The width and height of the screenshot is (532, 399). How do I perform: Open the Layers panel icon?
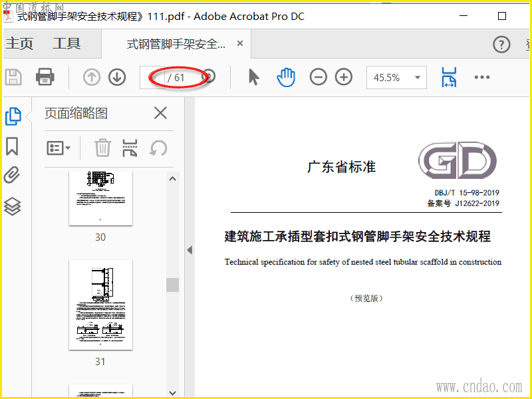[x=12, y=206]
